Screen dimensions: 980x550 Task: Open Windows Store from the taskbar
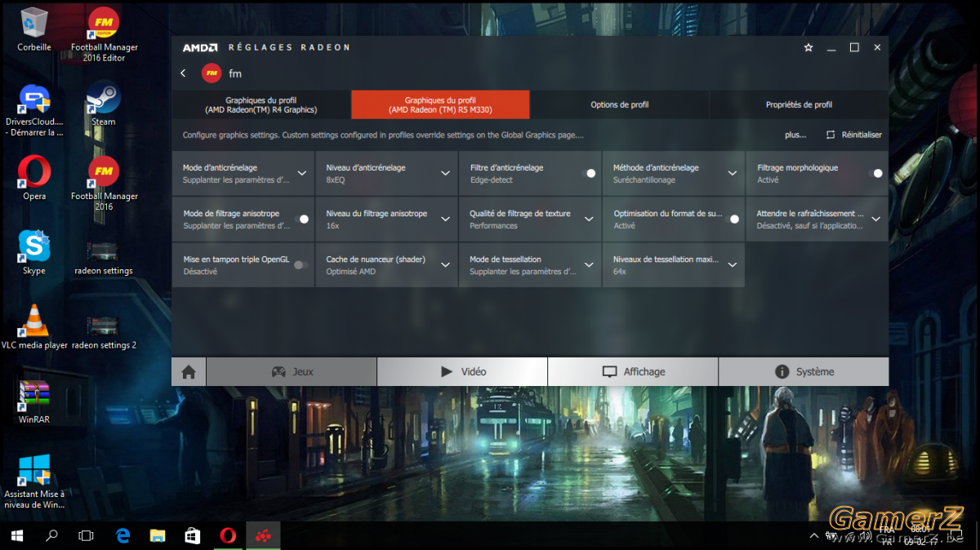click(x=193, y=536)
